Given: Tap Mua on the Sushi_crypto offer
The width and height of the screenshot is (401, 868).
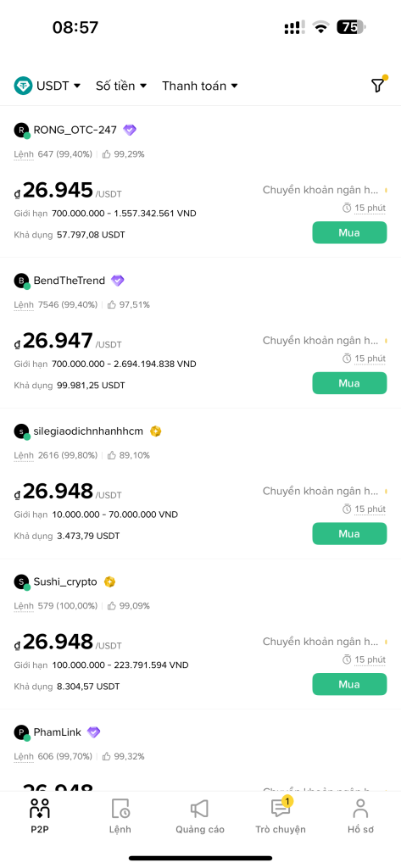Looking at the screenshot, I should tap(349, 684).
